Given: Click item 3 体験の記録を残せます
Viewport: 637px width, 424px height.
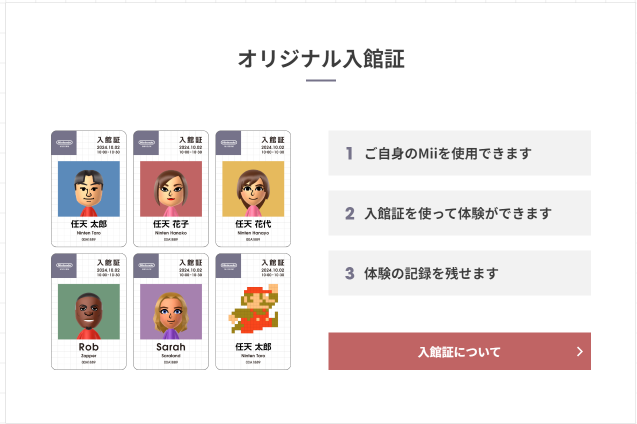Looking at the screenshot, I should tap(459, 273).
